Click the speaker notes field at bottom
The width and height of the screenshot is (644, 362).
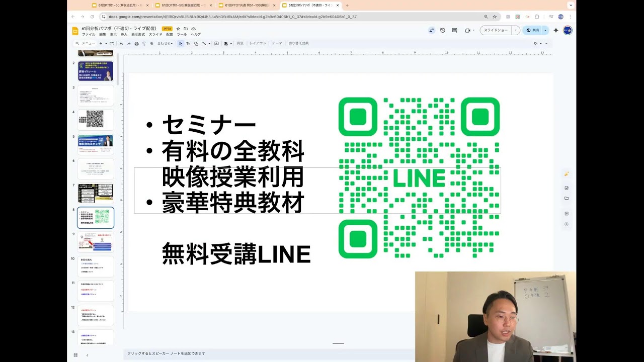pyautogui.click(x=269, y=353)
